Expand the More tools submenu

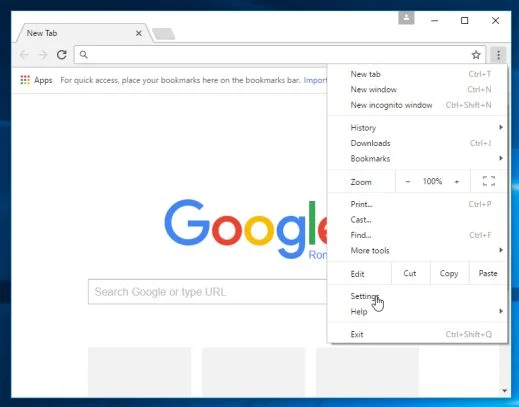click(417, 250)
